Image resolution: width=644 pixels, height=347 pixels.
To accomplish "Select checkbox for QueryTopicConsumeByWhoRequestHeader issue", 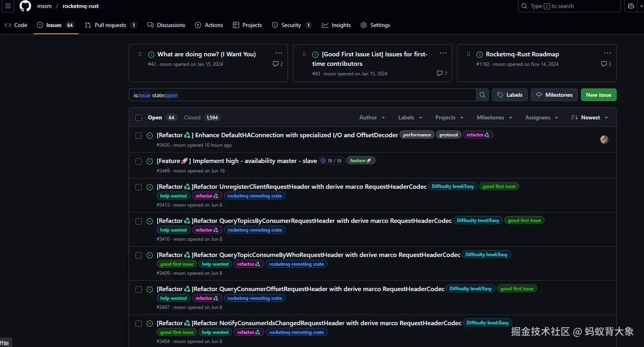I will click(139, 255).
